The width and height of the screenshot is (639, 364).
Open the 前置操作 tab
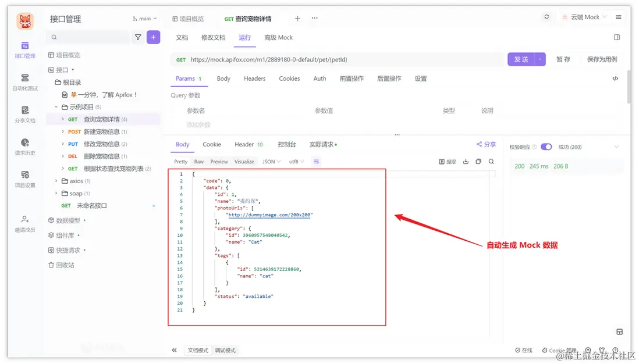pos(352,78)
